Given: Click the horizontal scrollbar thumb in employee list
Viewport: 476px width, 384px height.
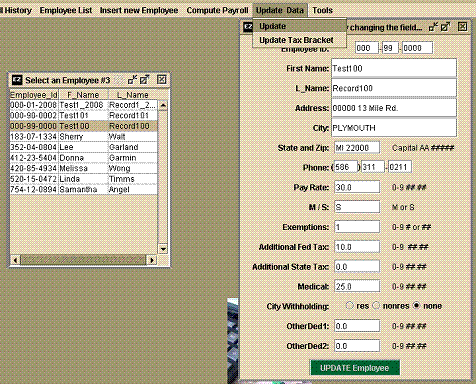Looking at the screenshot, I should click(83, 260).
